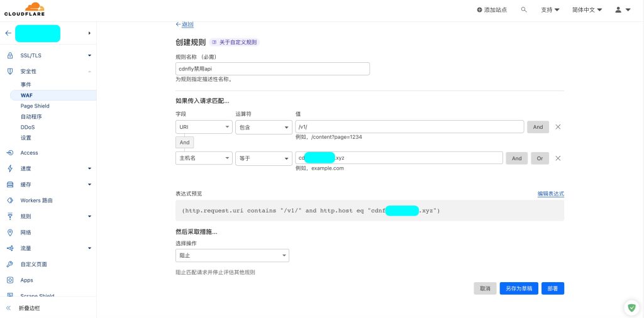Image resolution: width=644 pixels, height=318 pixels.
Task: Expand the SSL/TLS sidebar section
Action: coord(89,55)
